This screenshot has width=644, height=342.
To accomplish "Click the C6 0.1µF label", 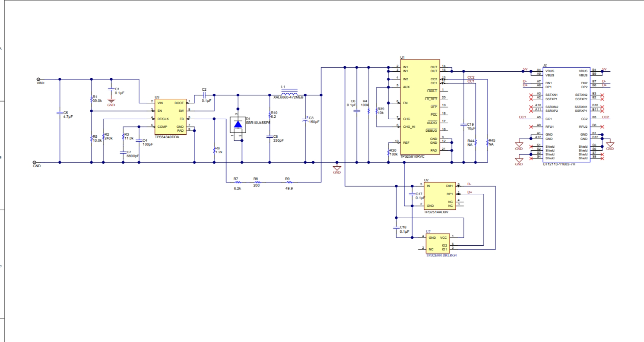I will coord(351,103).
